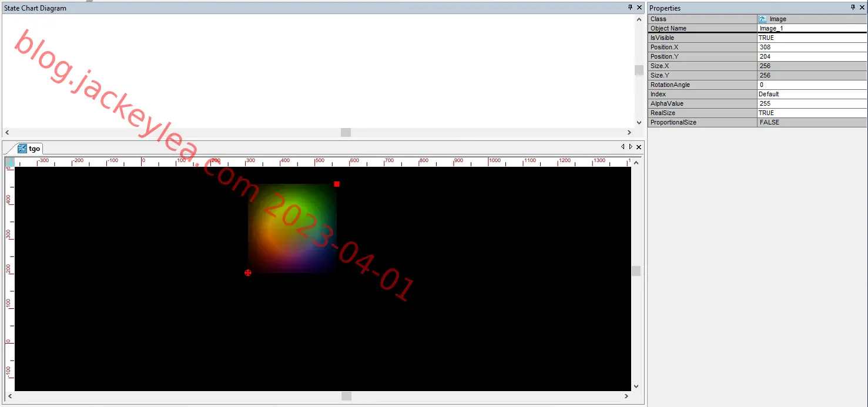868x407 pixels.
Task: Click scroll-up arrow of canvas scrollbar
Action: click(x=636, y=163)
